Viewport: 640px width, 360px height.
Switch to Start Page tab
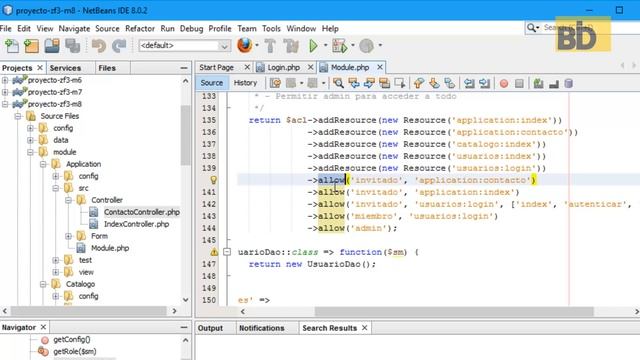tap(216, 67)
